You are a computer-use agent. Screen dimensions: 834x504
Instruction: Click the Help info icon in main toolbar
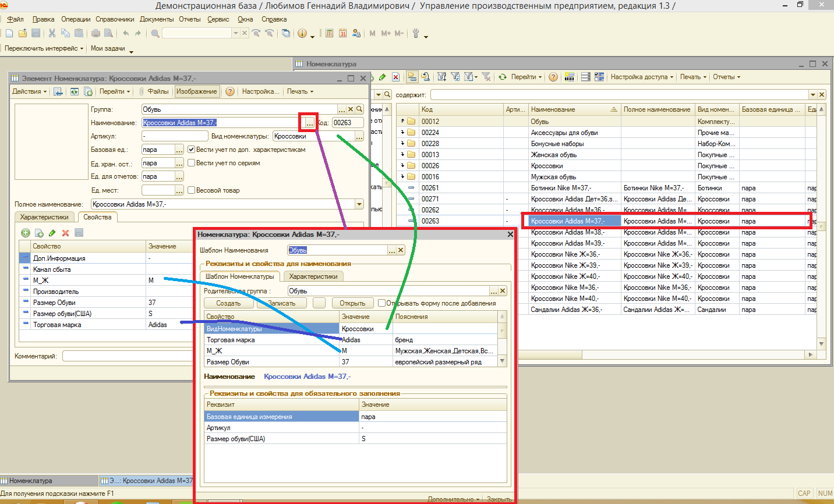click(x=302, y=34)
